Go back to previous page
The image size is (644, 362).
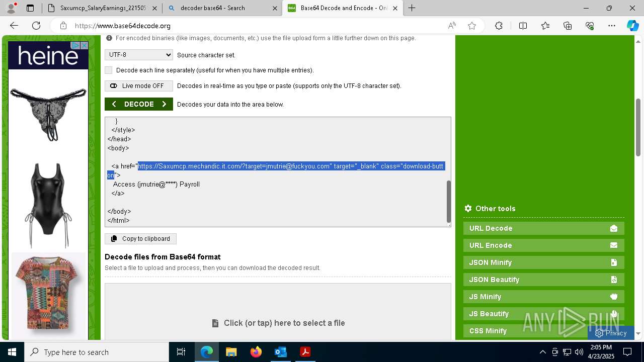click(x=14, y=26)
